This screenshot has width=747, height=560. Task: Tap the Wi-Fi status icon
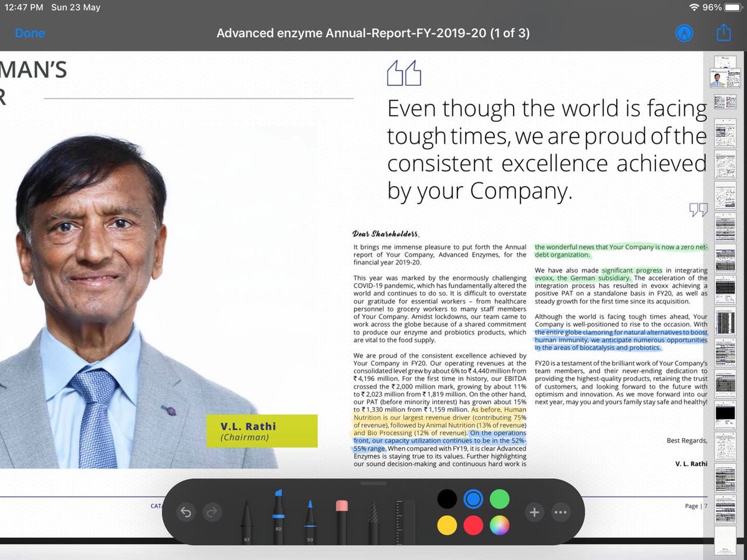(694, 7)
